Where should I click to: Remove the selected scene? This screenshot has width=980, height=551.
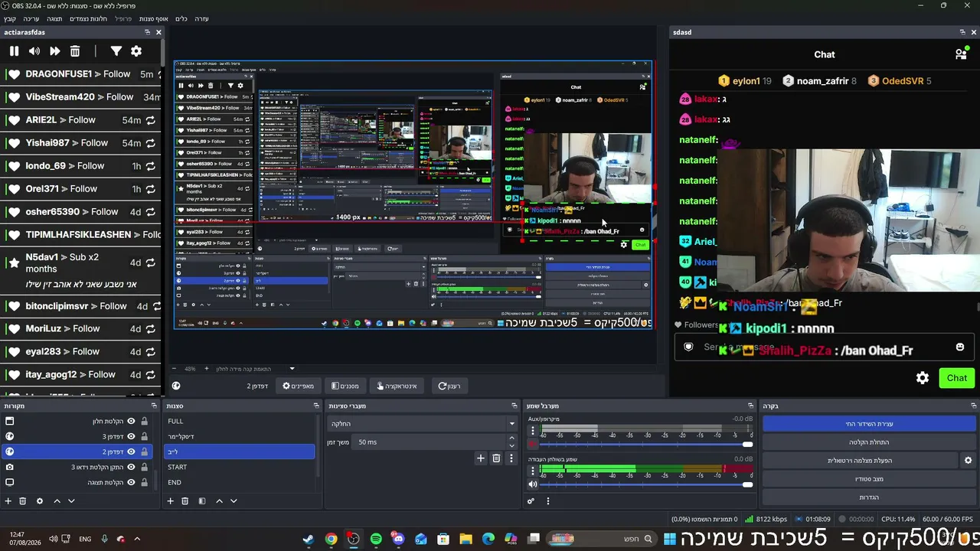[185, 501]
